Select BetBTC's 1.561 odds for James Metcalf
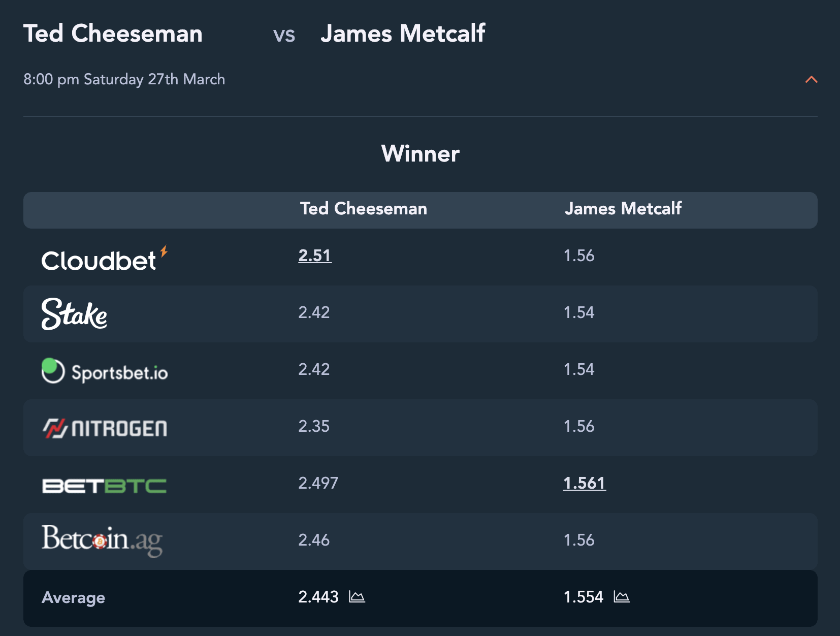 pyautogui.click(x=585, y=483)
